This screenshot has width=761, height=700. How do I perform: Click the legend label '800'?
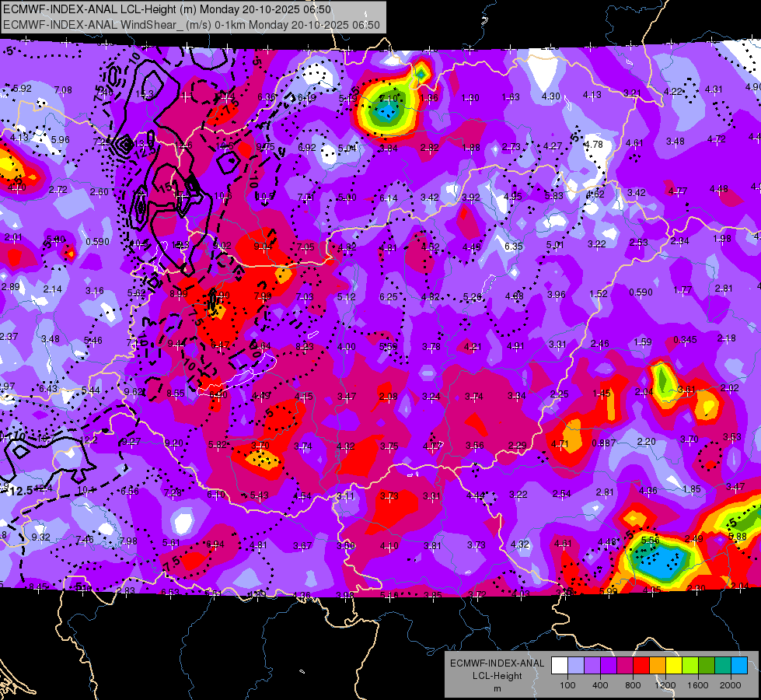tap(633, 685)
